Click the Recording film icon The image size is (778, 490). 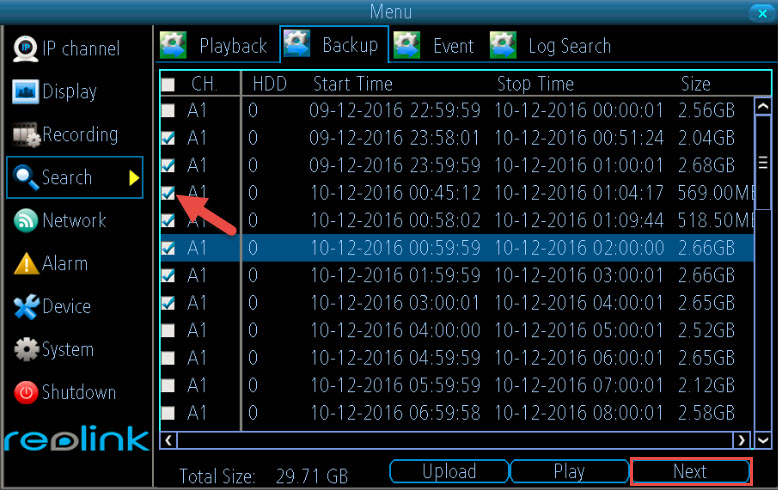tap(26, 134)
